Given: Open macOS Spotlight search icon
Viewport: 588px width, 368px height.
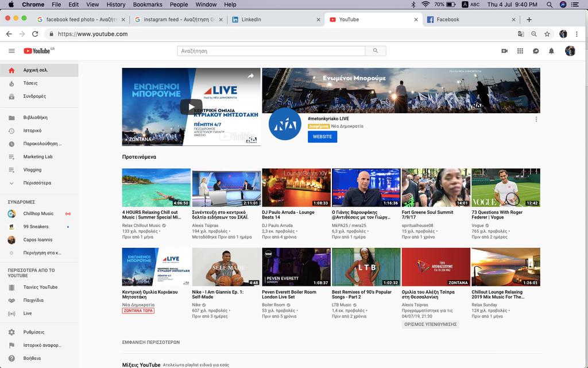Looking at the screenshot, I should click(x=550, y=5).
